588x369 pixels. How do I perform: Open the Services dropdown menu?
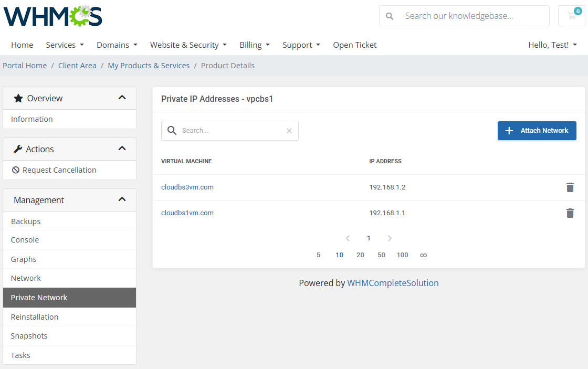click(x=65, y=45)
